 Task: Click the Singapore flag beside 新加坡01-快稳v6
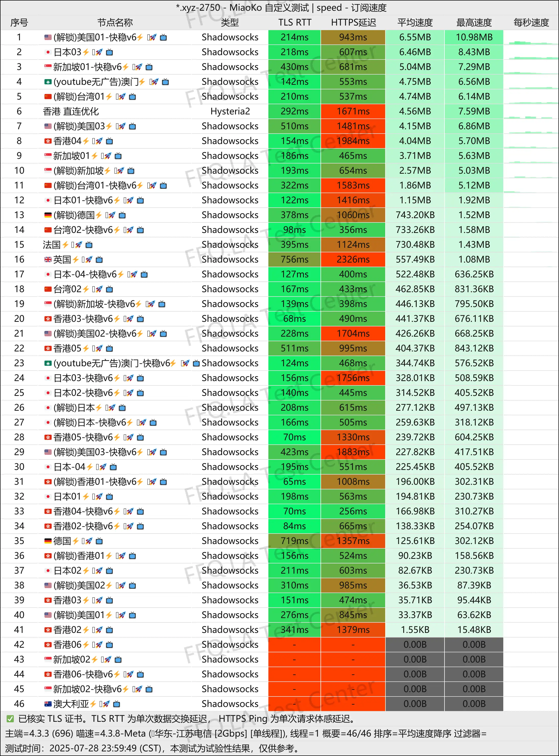[x=48, y=67]
